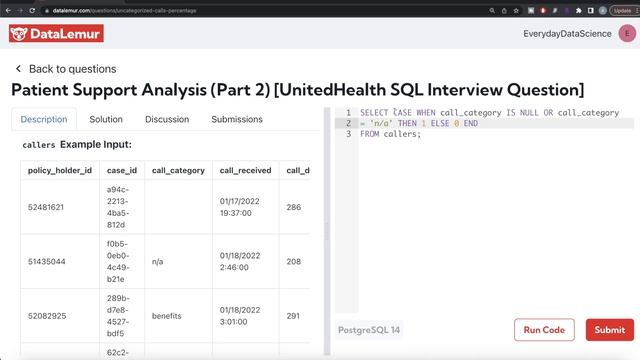Image resolution: width=640 pixels, height=360 pixels.
Task: Open the zoom magnifier icon in address bar
Action: [492, 11]
